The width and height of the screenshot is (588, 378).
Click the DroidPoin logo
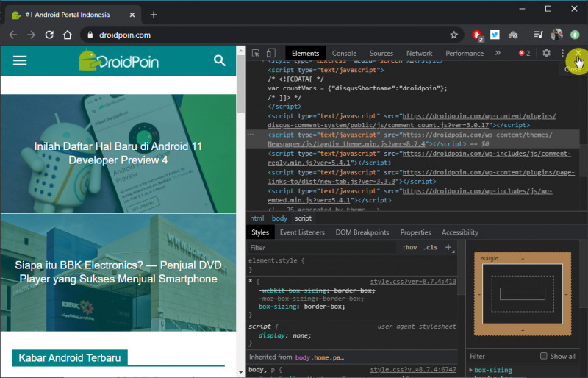(118, 60)
